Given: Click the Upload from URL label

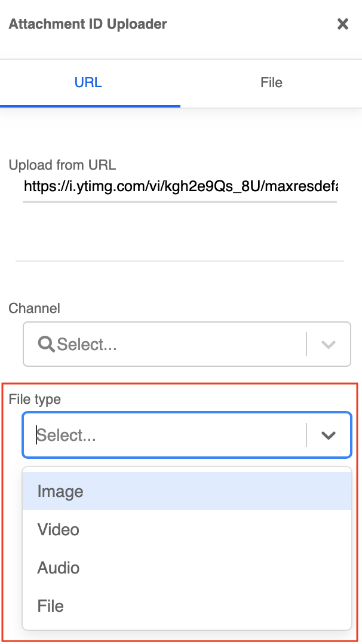Looking at the screenshot, I should coord(62,165).
